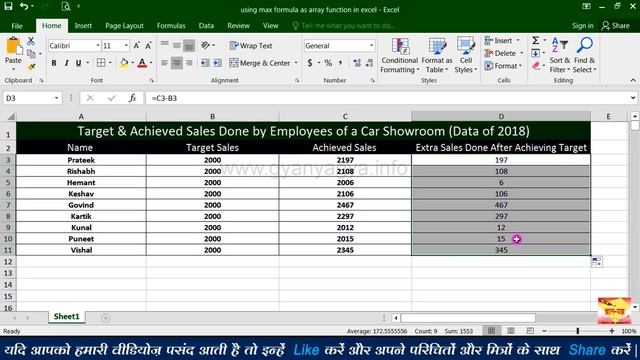Image resolution: width=640 pixels, height=360 pixels.
Task: Open Print Preview from Quick Access toolbar
Action: [66, 6]
